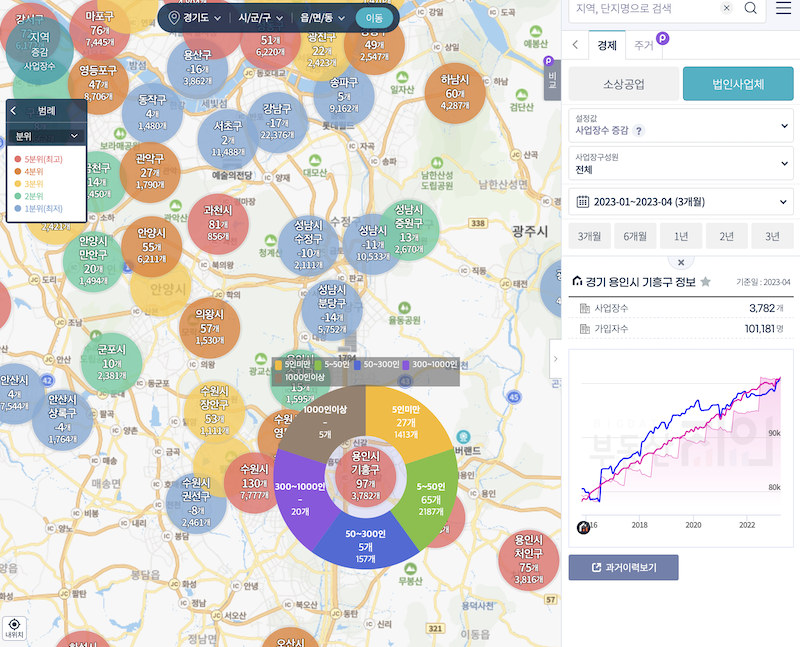The width and height of the screenshot is (800, 647).
Task: Click the purple P badge on 주거 tab
Action: click(x=662, y=38)
